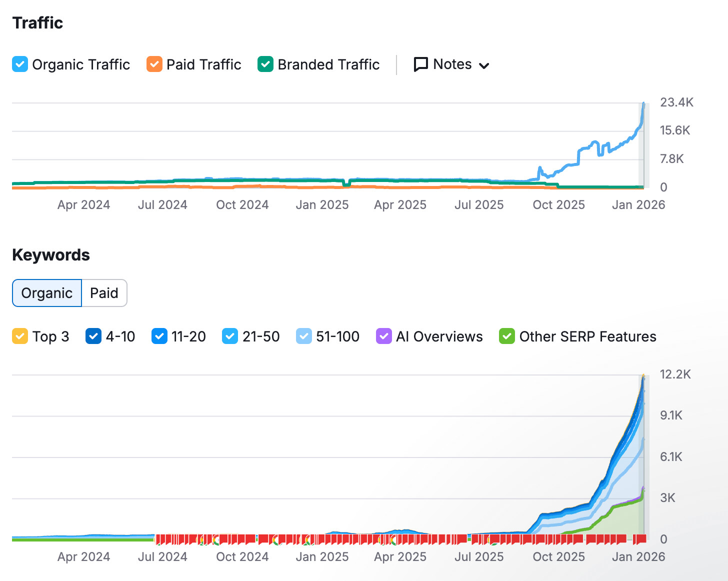Click the AI Overviews legend label

439,336
